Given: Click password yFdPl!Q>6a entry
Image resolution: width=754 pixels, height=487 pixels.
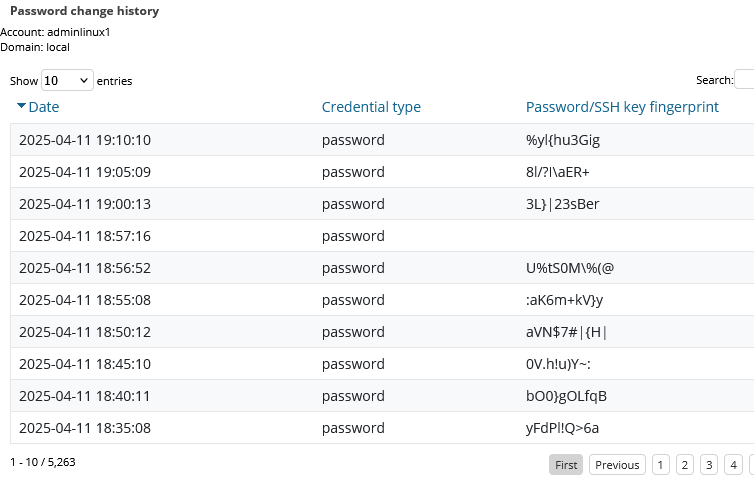Looking at the screenshot, I should [x=563, y=428].
